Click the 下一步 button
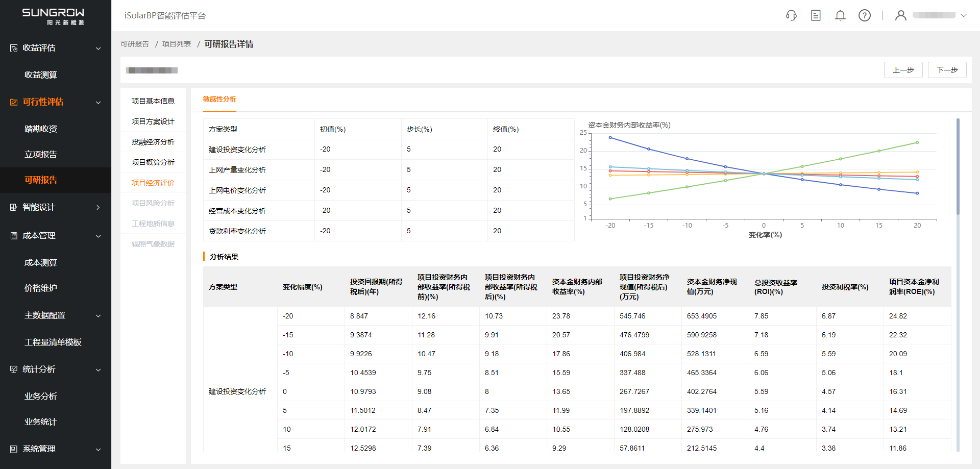Image resolution: width=980 pixels, height=469 pixels. [947, 70]
